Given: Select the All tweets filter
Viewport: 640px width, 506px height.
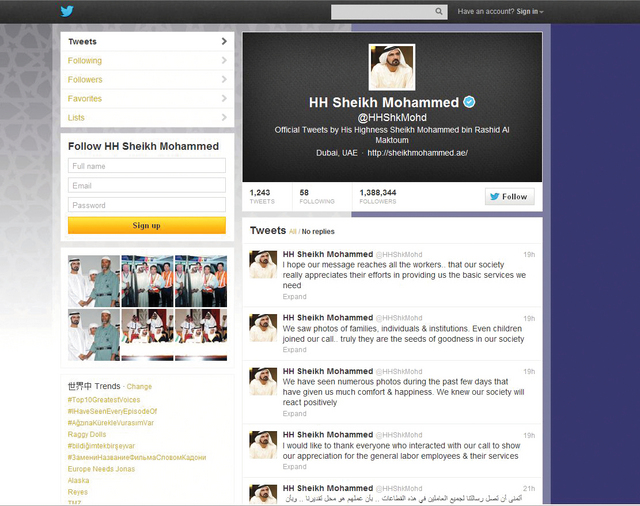Looking at the screenshot, I should (x=293, y=232).
